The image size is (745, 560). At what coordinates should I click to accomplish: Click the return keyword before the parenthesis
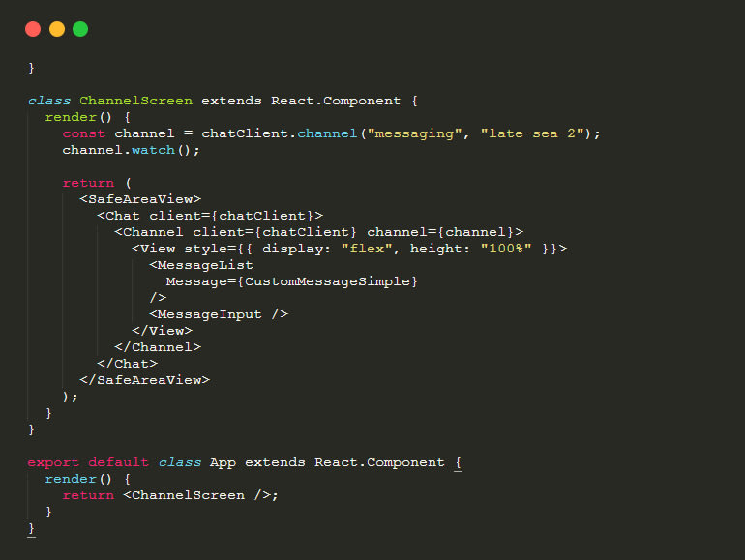click(88, 183)
